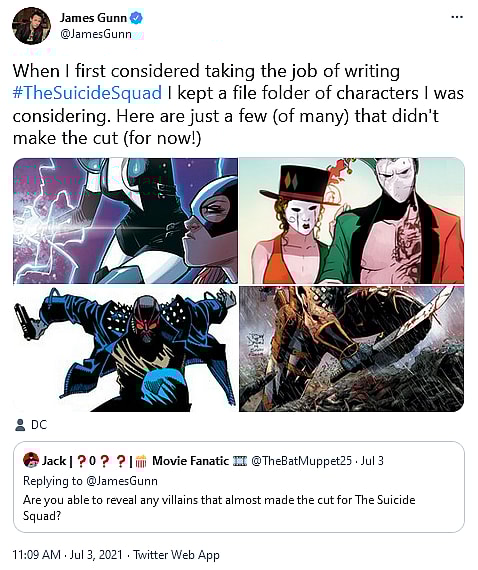Open bottom-left image of spiked-jacket gunman
Screen dimensions: 478x570
tap(125, 349)
